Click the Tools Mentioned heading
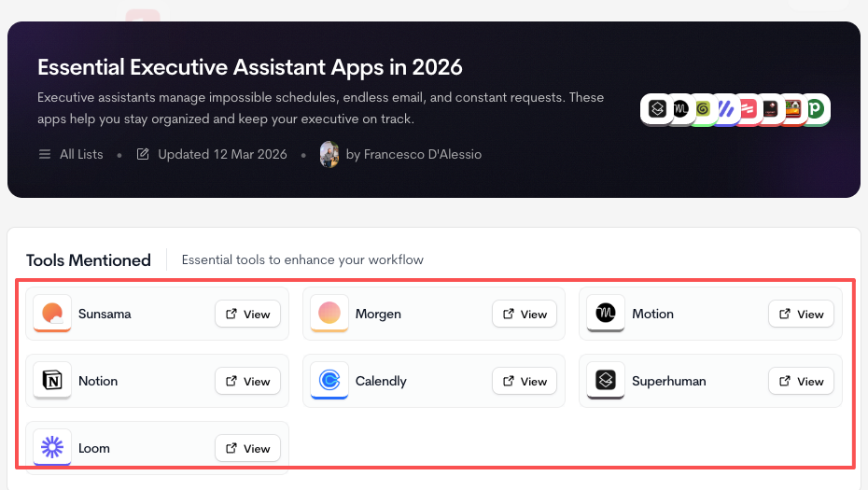 [89, 259]
